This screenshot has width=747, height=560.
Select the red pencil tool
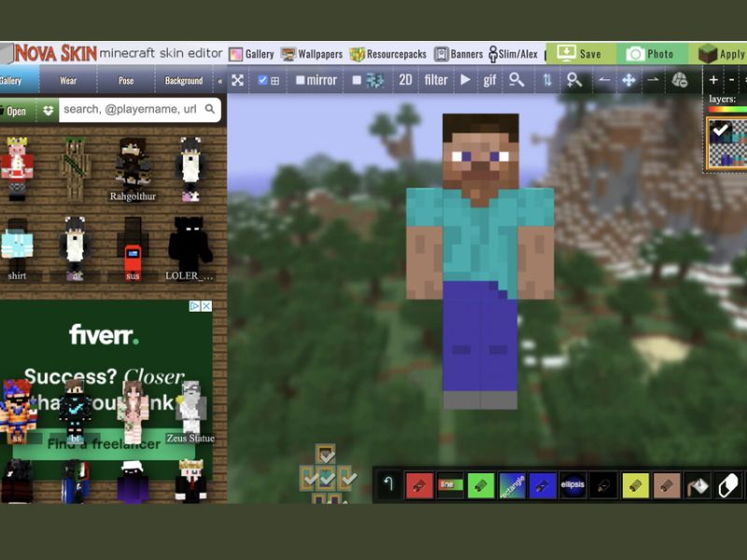coord(418,485)
